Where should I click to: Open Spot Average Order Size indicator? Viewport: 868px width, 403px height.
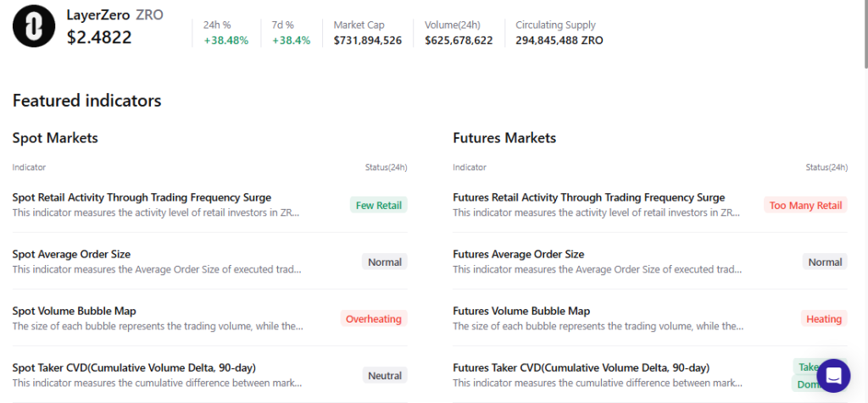71,254
